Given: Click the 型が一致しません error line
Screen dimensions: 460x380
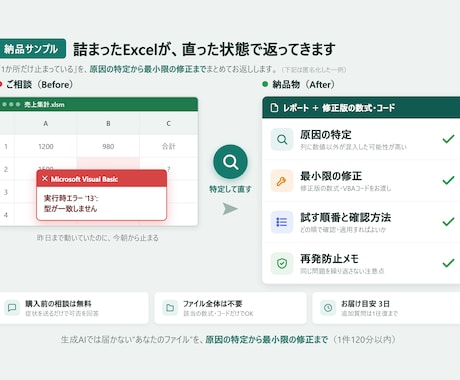Looking at the screenshot, I should coord(70,209).
